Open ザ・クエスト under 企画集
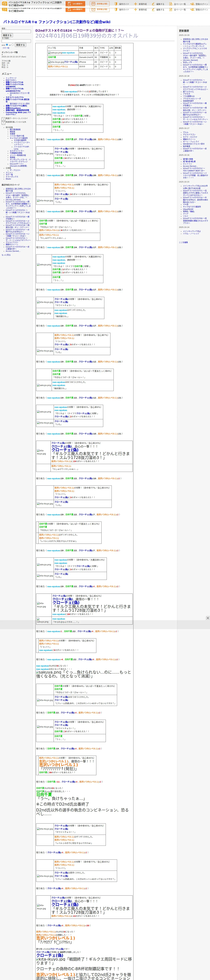Image resolution: width=210 pixels, height=980 pixels. [x=15, y=170]
